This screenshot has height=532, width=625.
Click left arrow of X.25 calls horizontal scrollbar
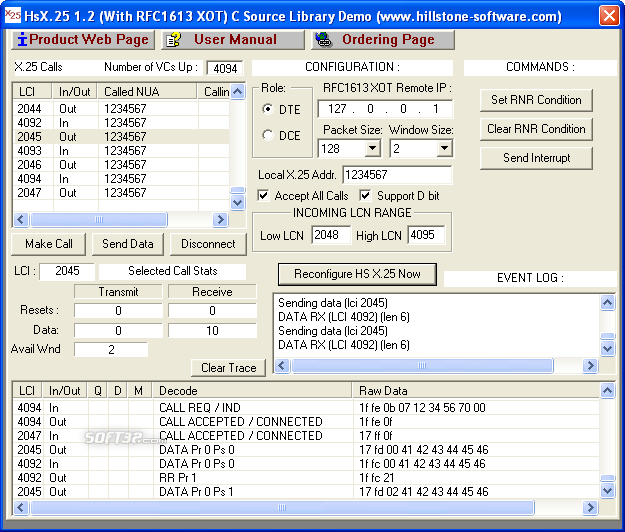(21, 219)
